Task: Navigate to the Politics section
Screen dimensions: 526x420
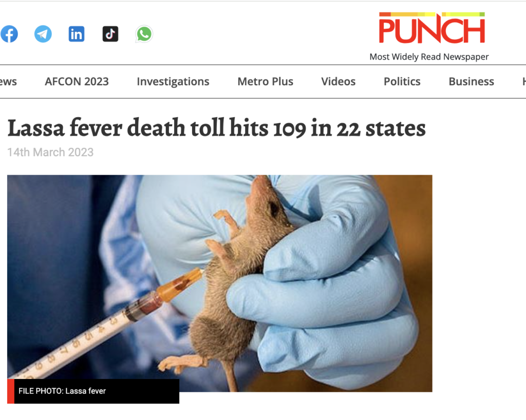Action: 402,82
